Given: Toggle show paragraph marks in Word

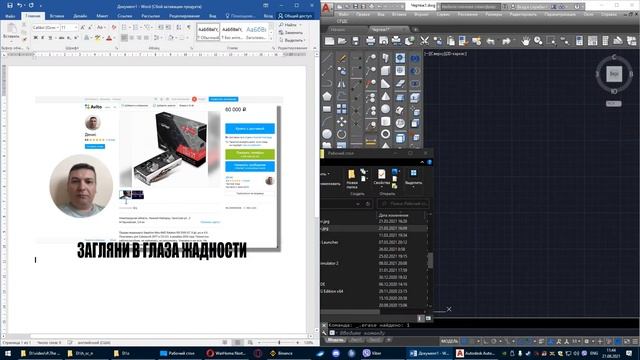Looking at the screenshot, I should 189,27.
